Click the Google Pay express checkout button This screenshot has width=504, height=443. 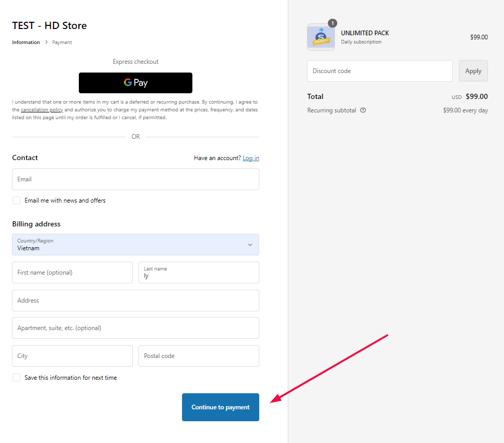[135, 83]
